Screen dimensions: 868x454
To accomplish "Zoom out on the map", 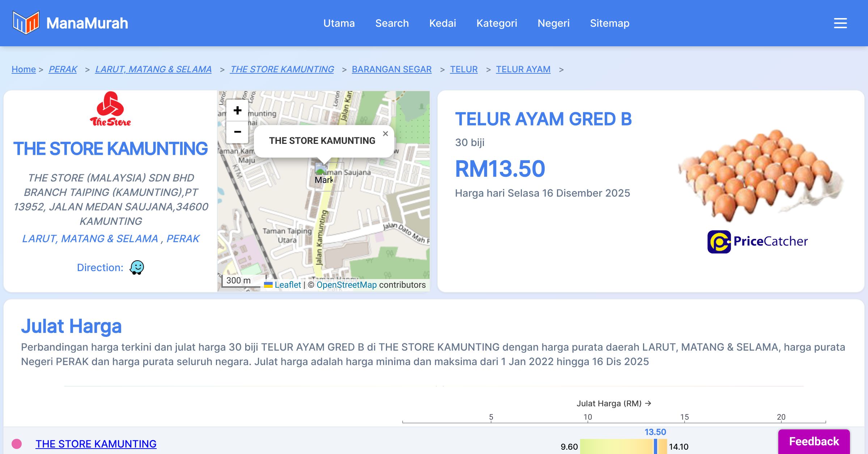I will pos(237,132).
